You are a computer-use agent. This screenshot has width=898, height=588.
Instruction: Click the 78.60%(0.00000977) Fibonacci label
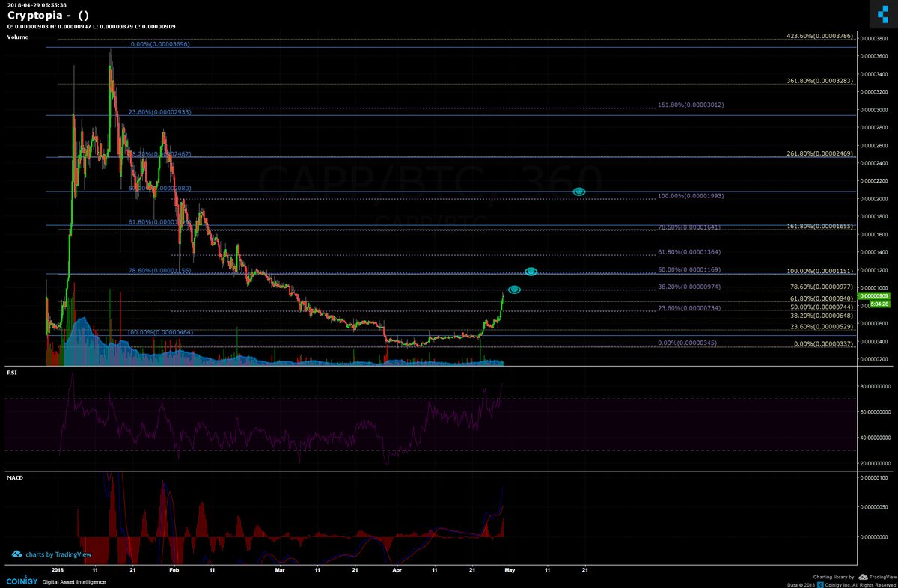tap(822, 286)
